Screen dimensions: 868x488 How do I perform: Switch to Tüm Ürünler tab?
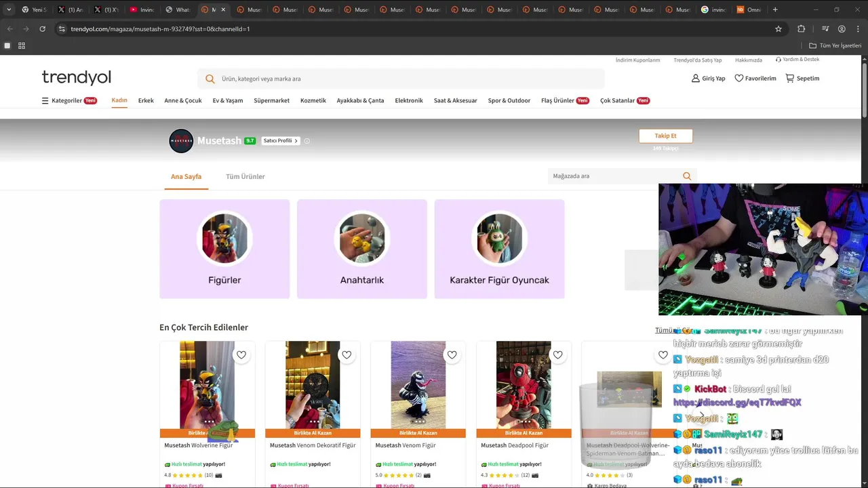pyautogui.click(x=245, y=177)
